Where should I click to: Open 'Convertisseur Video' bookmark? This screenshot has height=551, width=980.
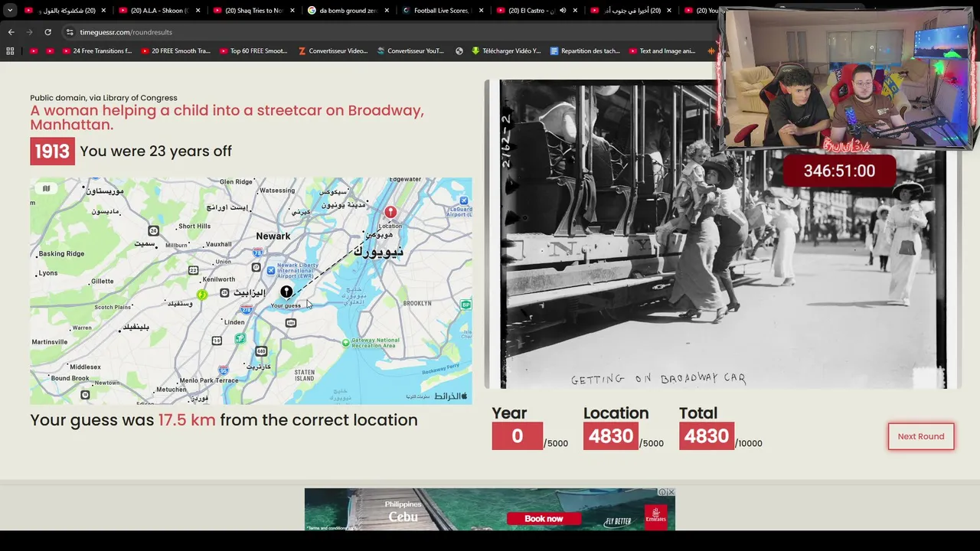(333, 51)
